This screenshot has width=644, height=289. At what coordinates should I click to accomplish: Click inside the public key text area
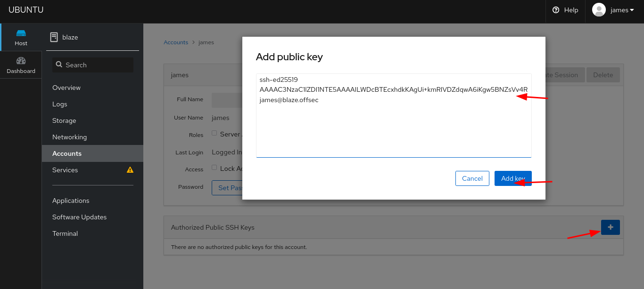(394, 127)
